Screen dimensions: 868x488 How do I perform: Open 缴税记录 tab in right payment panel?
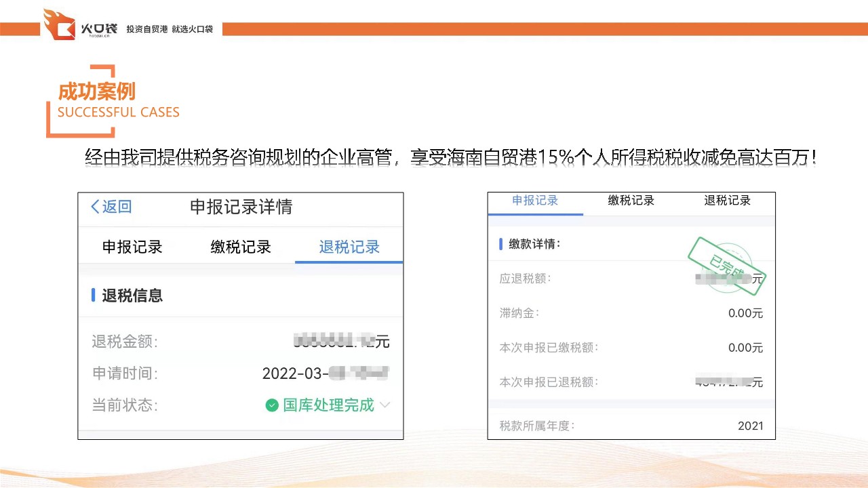pos(631,201)
